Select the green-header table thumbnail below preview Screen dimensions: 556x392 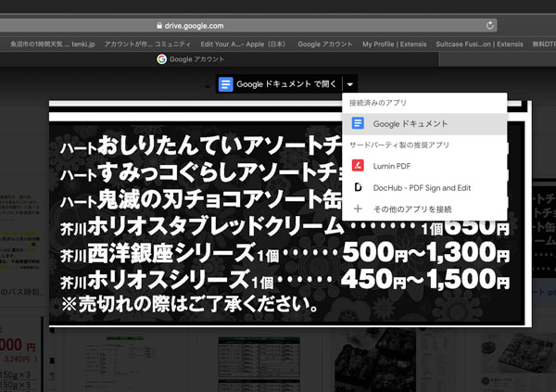[259, 363]
